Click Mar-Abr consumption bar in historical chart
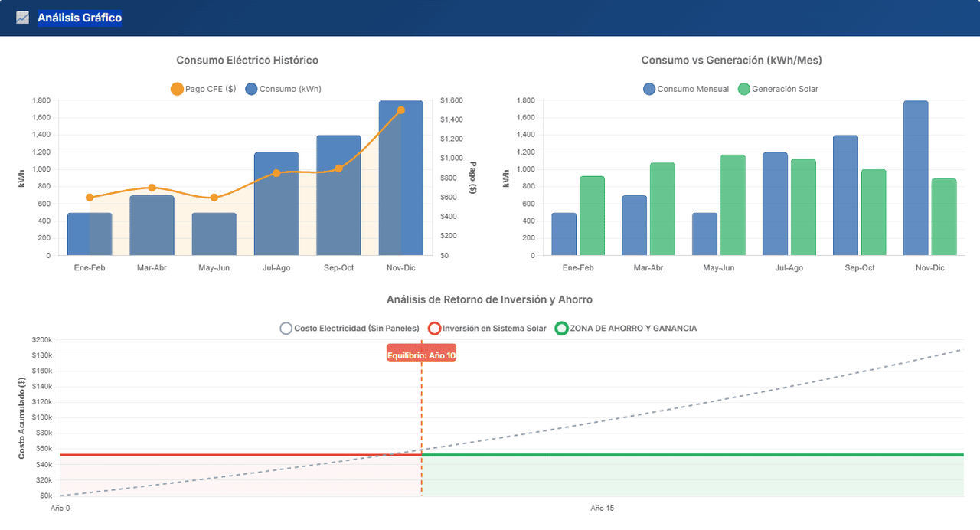Image resolution: width=980 pixels, height=530 pixels. 152,226
